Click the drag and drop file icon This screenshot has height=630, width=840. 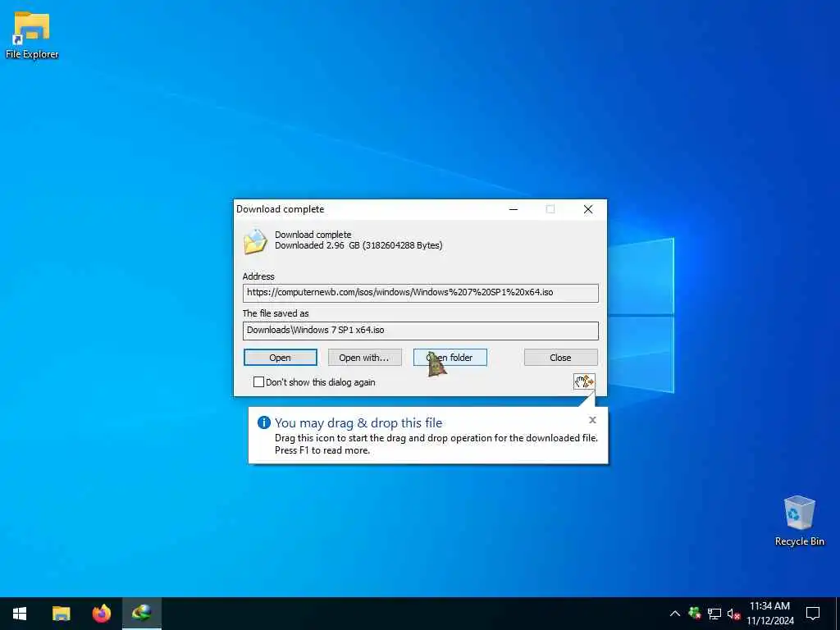[584, 381]
